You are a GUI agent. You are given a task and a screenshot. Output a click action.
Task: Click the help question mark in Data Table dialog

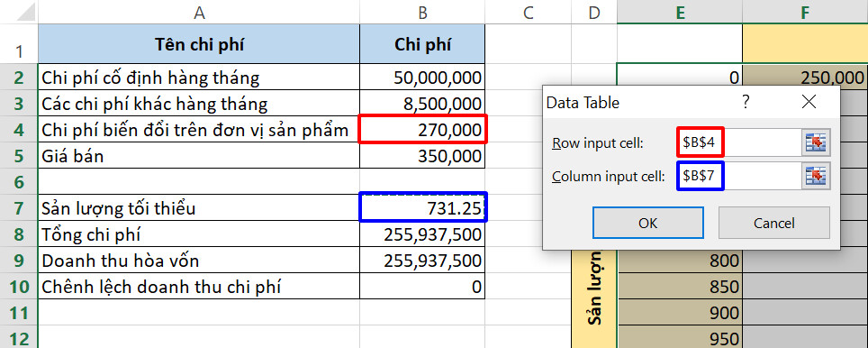pos(746,101)
